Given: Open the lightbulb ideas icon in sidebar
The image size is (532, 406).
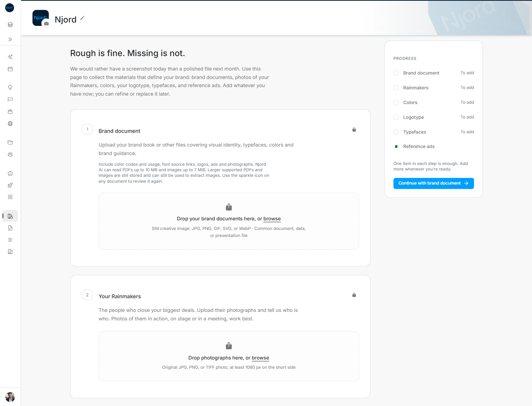Looking at the screenshot, I should [x=10, y=87].
